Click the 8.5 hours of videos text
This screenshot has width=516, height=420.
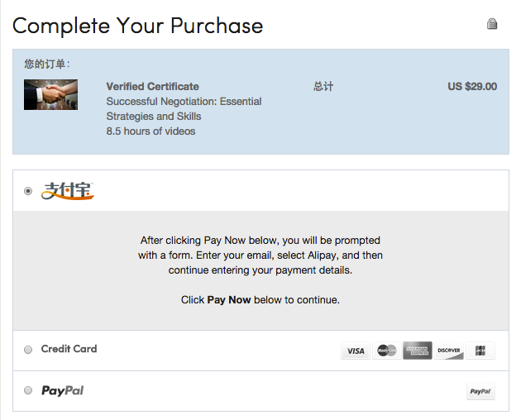150,131
